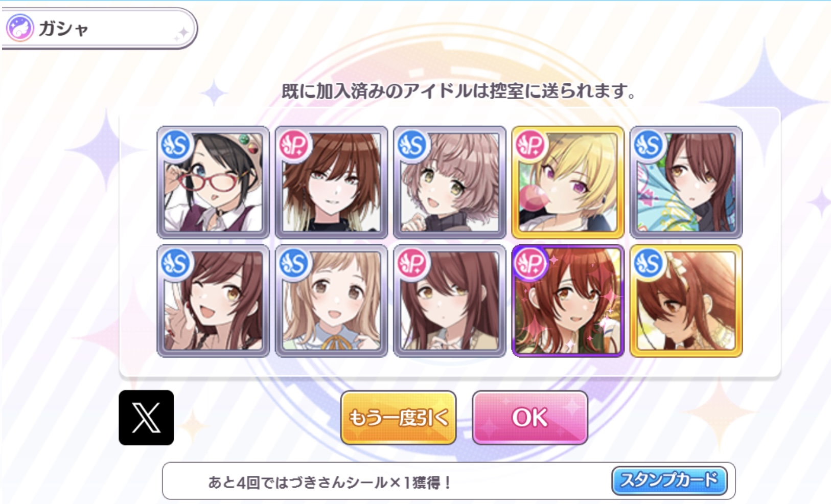
Task: Confirm with the pink OK button
Action: point(530,418)
